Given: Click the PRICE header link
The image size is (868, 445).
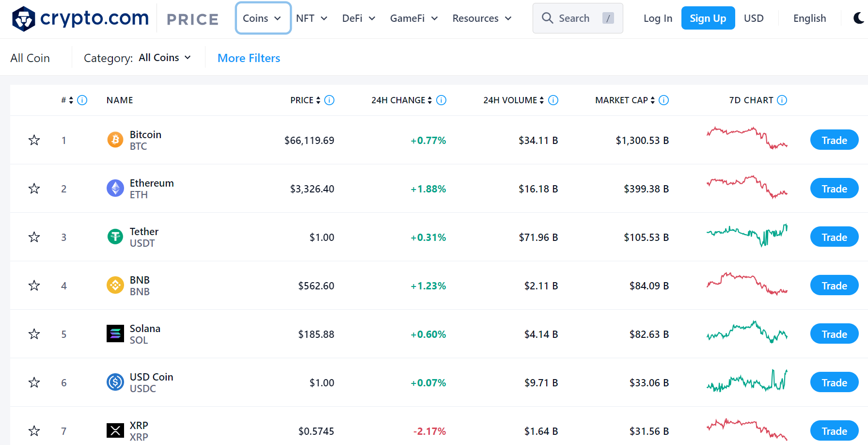Looking at the screenshot, I should point(192,19).
